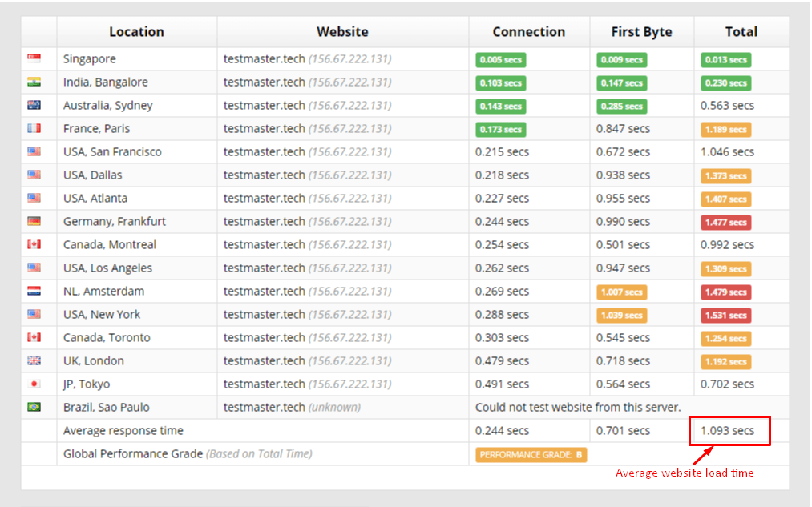Select the First Byte column header

[x=641, y=32]
